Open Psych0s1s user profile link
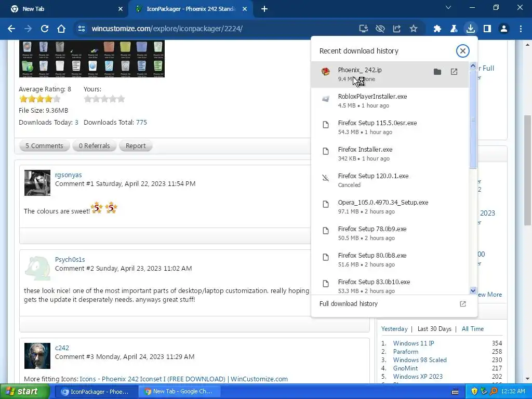This screenshot has width=532, height=399. pyautogui.click(x=70, y=259)
